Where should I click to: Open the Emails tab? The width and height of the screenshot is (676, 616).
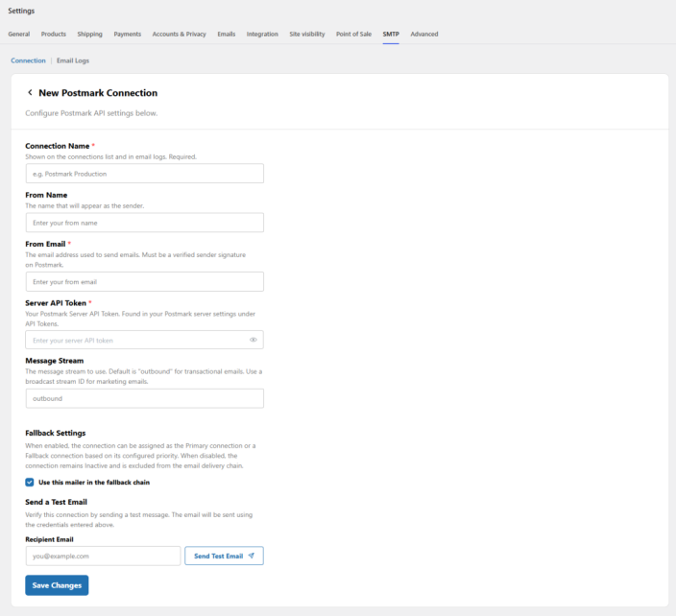coord(227,34)
